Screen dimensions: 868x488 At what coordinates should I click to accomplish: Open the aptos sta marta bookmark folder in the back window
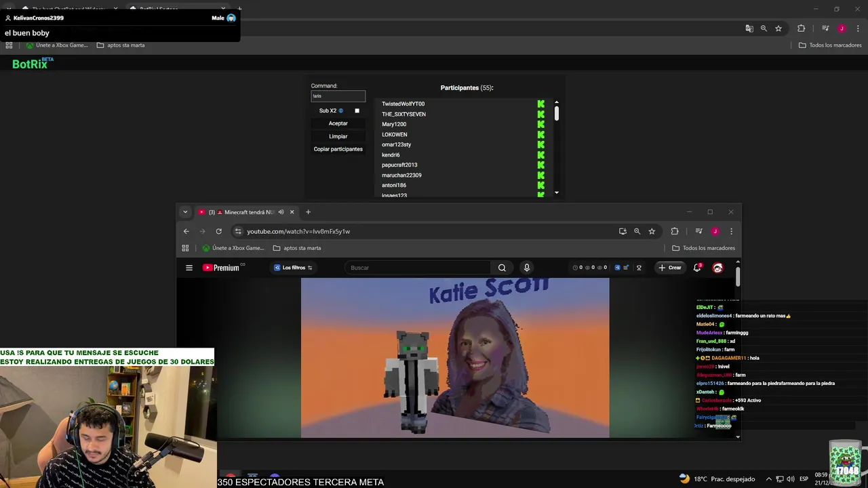(121, 45)
